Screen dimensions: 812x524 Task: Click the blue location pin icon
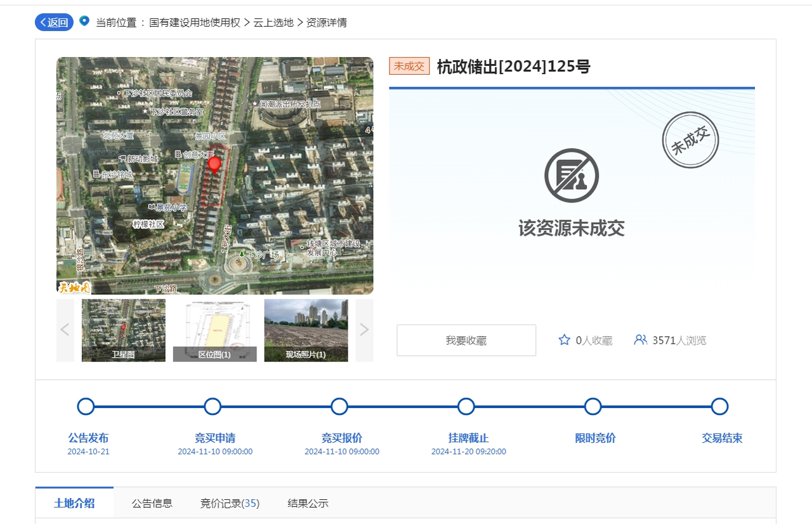[x=84, y=21]
